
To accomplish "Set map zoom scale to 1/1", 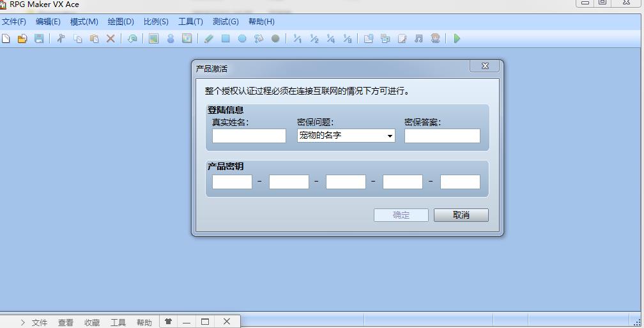I will (297, 38).
